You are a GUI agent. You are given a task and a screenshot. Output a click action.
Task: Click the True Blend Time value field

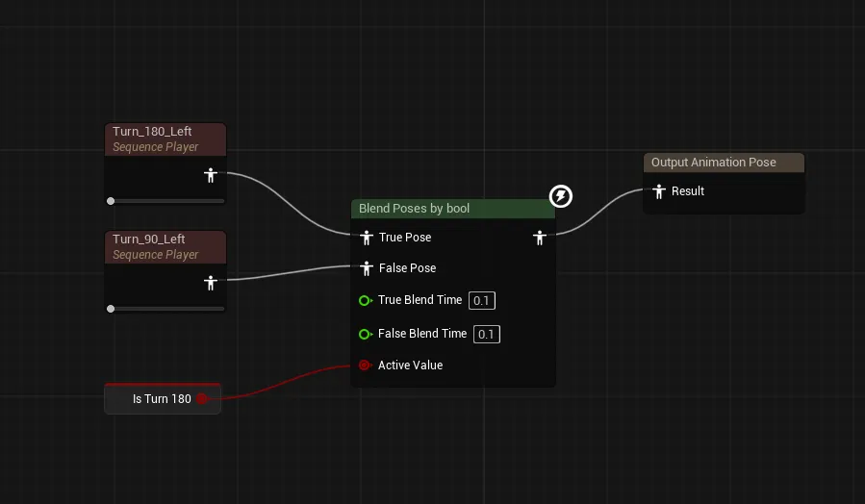point(482,300)
